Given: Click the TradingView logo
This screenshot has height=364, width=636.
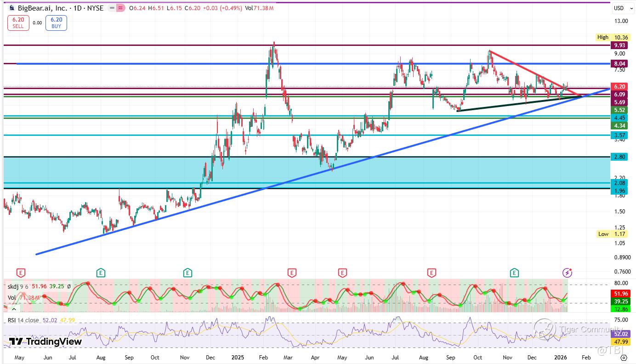Looking at the screenshot, I should tap(45, 342).
